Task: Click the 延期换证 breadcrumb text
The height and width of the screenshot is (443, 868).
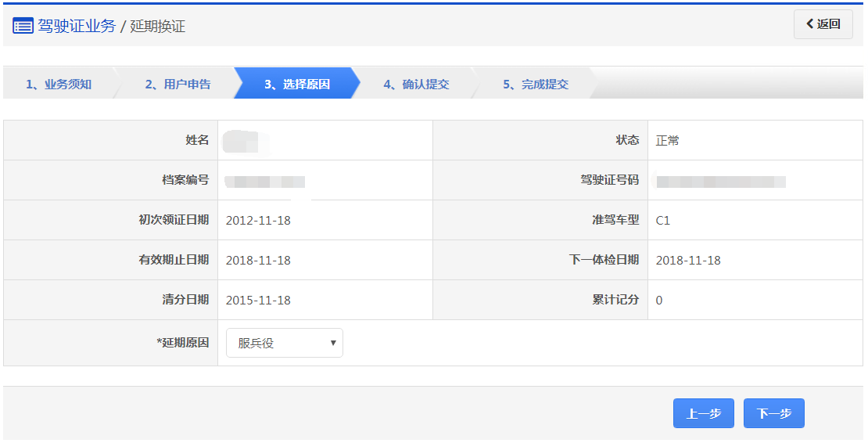Action: tap(157, 27)
